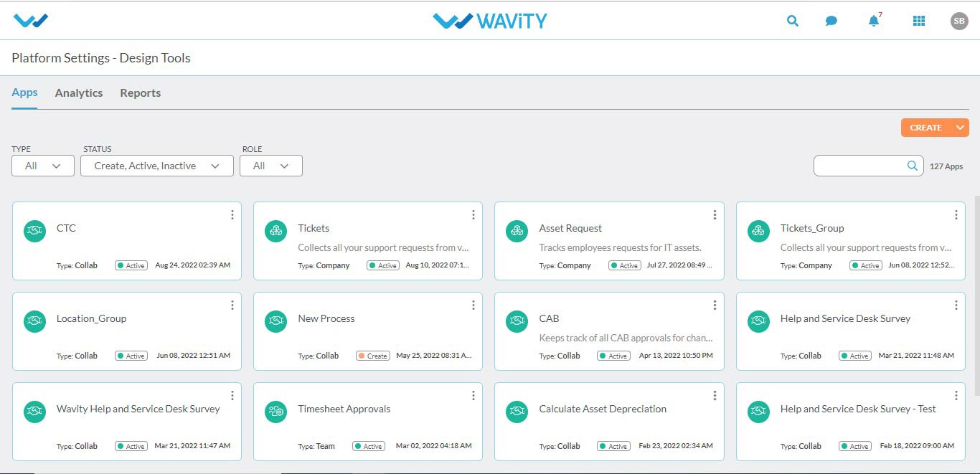Viewport: 980px width, 474px height.
Task: Open notifications bell with 7 alerts
Action: coord(874,20)
